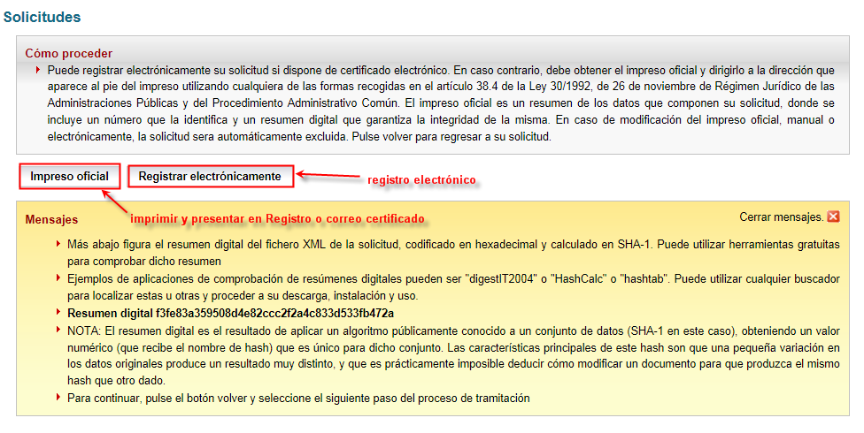Image resolution: width=864 pixels, height=433 pixels.
Task: Click the paragraph starting 'Puede registrar electrónicamente'
Action: click(441, 103)
